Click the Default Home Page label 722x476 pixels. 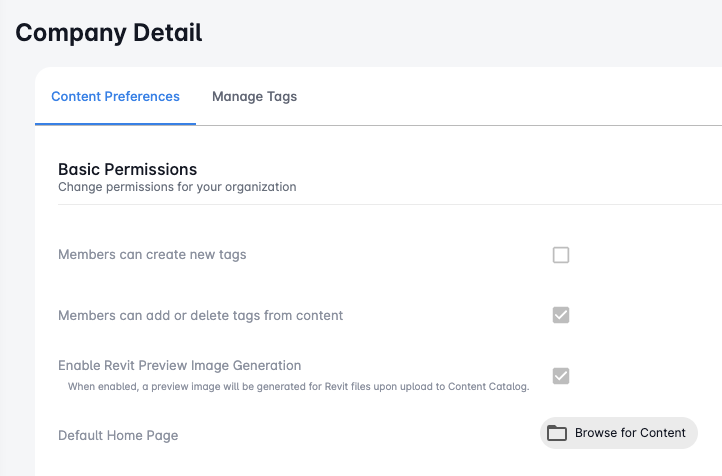[118, 435]
